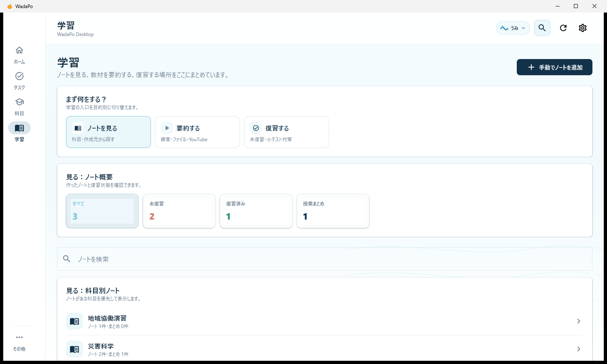Show 授業まとめ notes card
Viewport: 607px width, 364px height.
click(333, 211)
